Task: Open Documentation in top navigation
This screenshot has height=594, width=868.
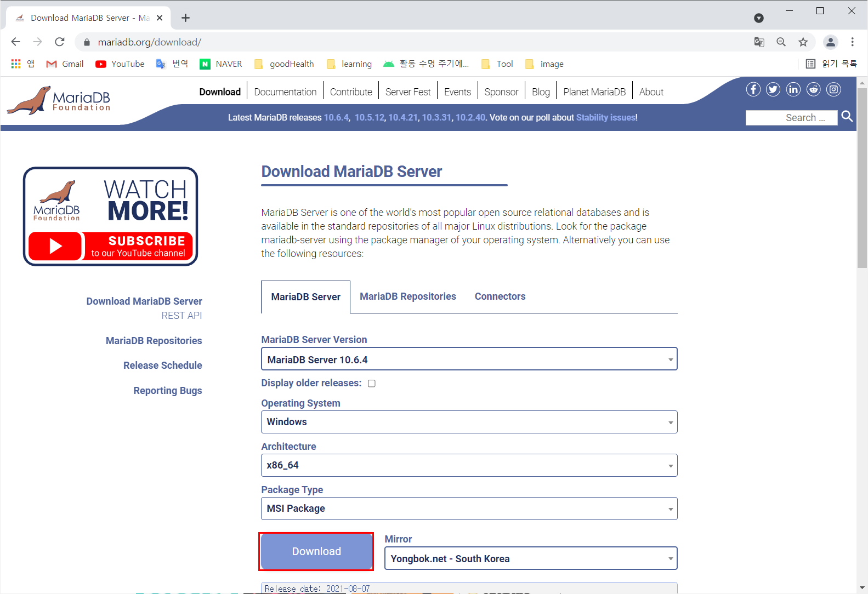Action: click(x=285, y=92)
